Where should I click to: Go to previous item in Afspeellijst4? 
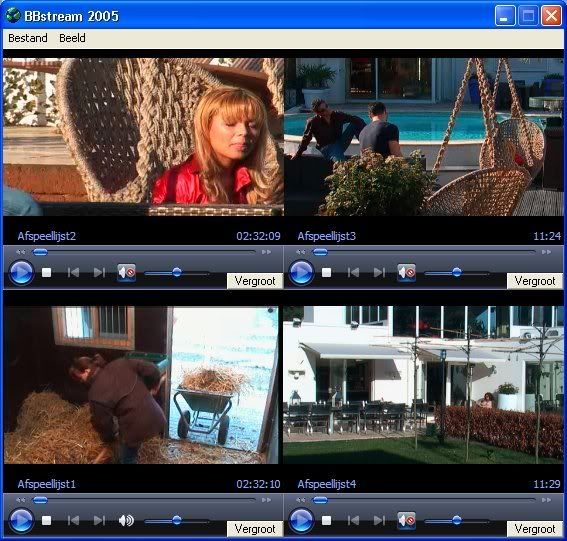(353, 520)
